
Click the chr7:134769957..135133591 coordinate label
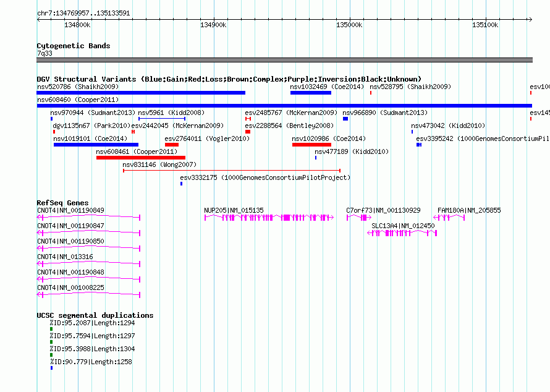pyautogui.click(x=83, y=13)
